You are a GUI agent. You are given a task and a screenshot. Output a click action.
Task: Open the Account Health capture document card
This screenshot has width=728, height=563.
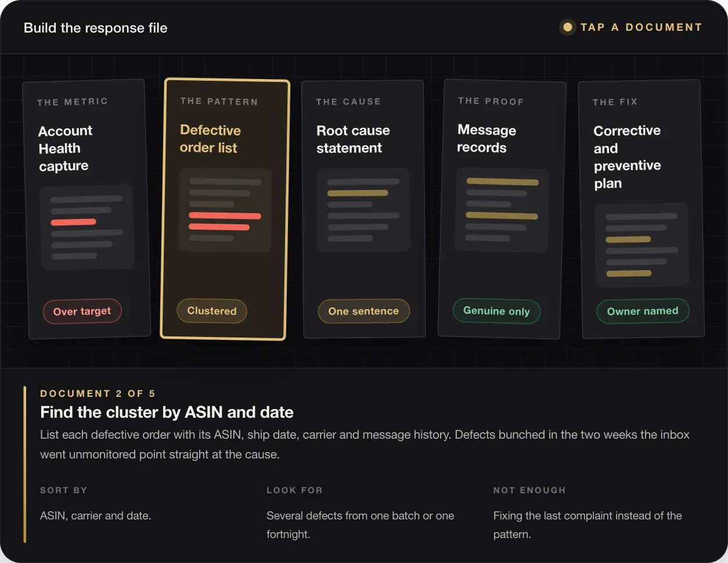point(87,209)
